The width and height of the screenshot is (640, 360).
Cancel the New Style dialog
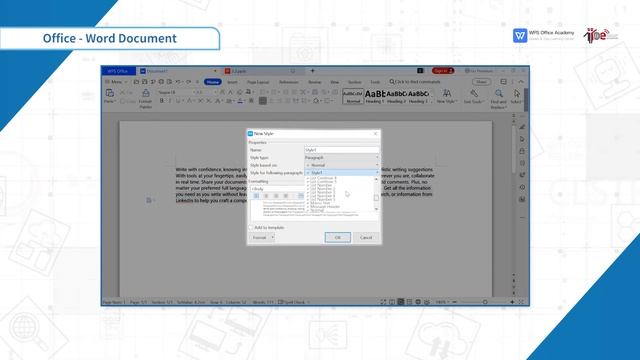pyautogui.click(x=366, y=238)
